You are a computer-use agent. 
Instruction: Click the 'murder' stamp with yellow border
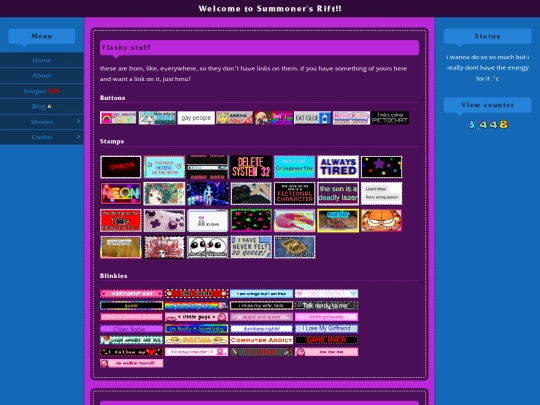tap(338, 220)
